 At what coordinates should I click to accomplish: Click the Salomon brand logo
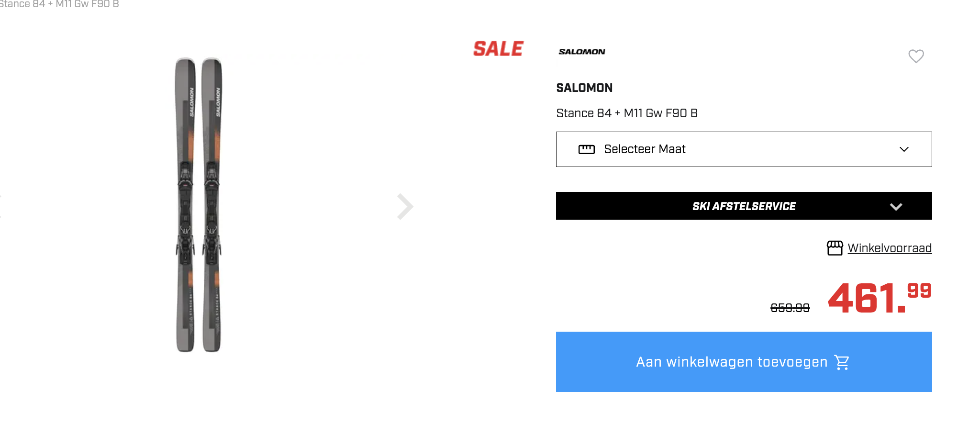582,52
